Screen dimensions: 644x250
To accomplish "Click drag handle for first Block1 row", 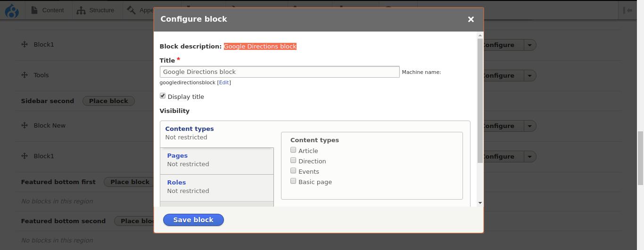I will pyautogui.click(x=25, y=44).
